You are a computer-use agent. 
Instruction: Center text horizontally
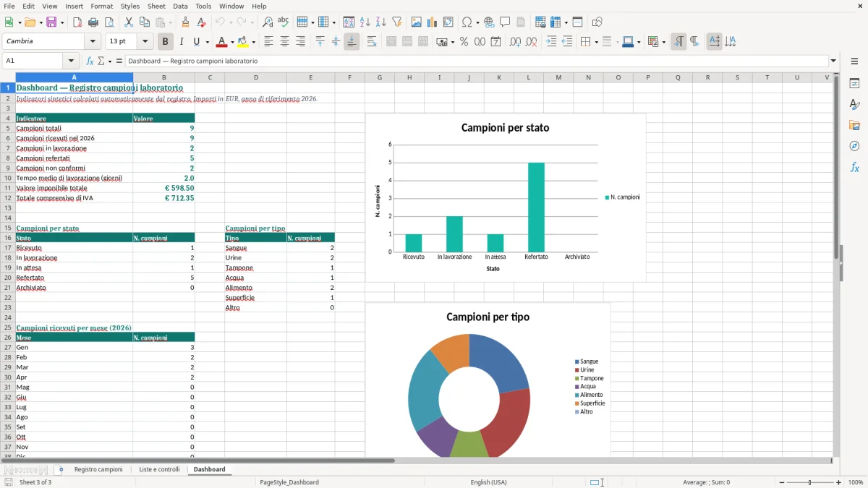point(284,42)
